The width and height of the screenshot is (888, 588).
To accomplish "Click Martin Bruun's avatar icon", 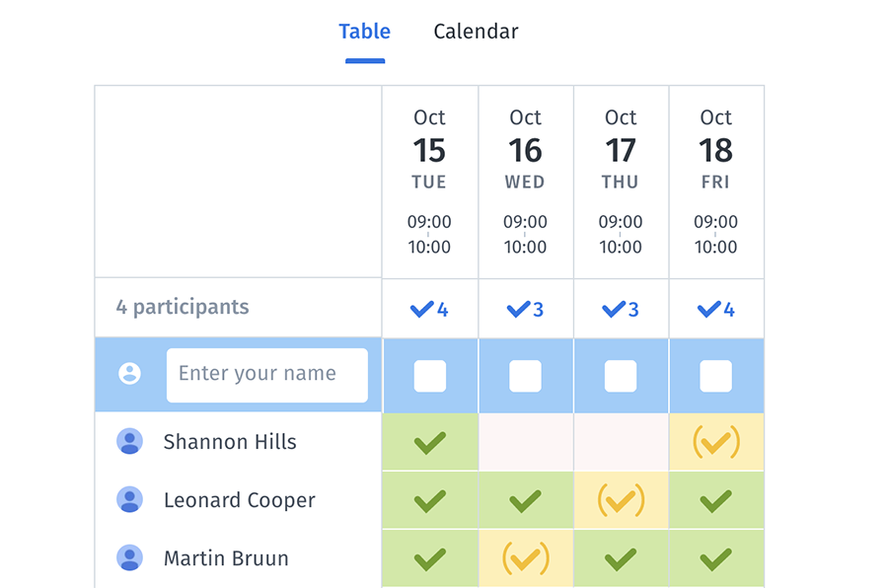I will click(x=129, y=558).
